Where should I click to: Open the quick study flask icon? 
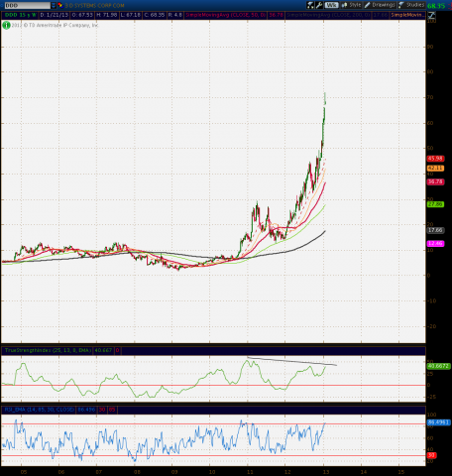click(310, 5)
